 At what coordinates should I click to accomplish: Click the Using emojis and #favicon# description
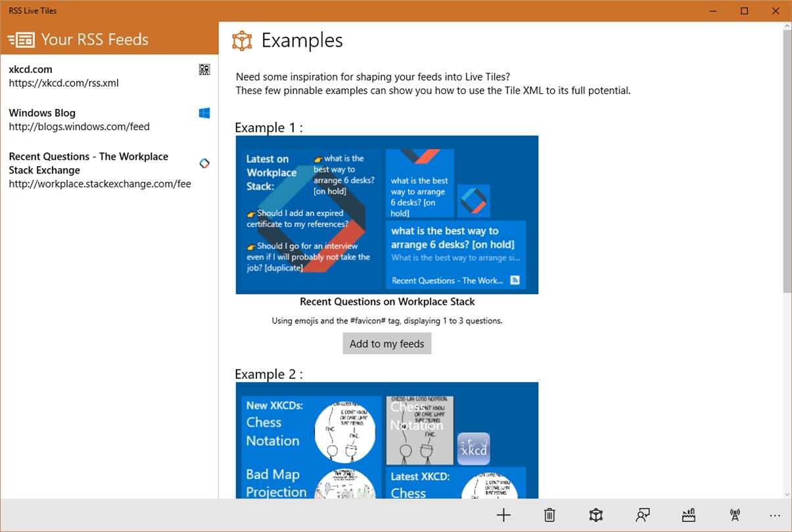point(387,321)
